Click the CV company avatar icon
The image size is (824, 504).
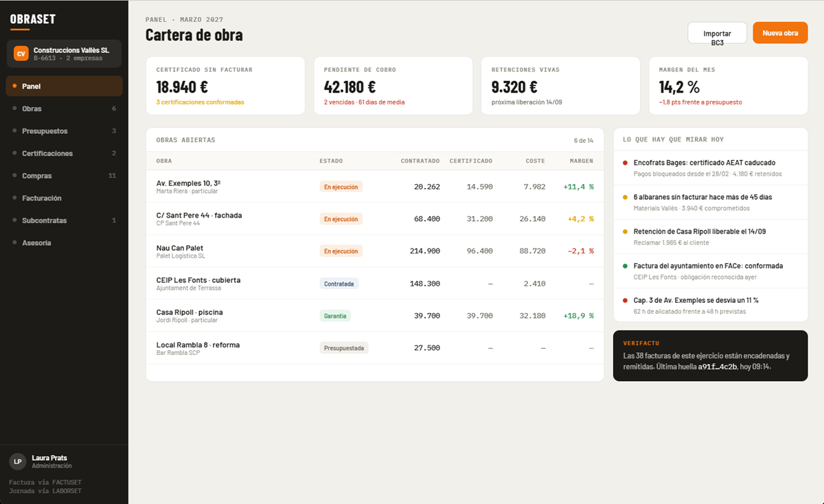[x=21, y=54]
